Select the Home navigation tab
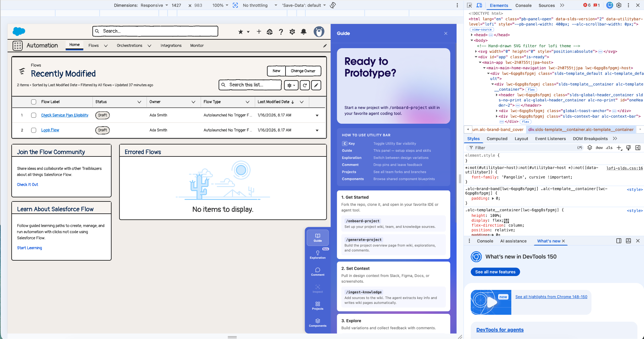 pyautogui.click(x=75, y=45)
